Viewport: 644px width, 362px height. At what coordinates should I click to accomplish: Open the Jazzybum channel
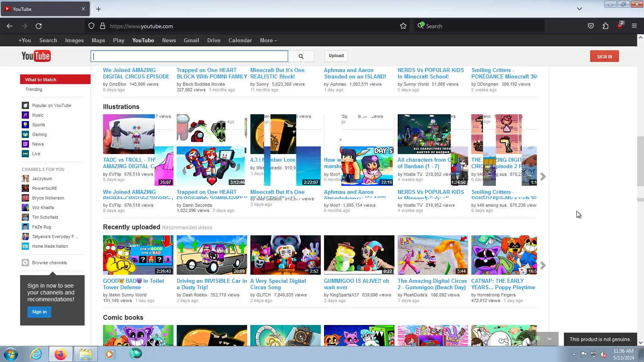click(x=42, y=179)
